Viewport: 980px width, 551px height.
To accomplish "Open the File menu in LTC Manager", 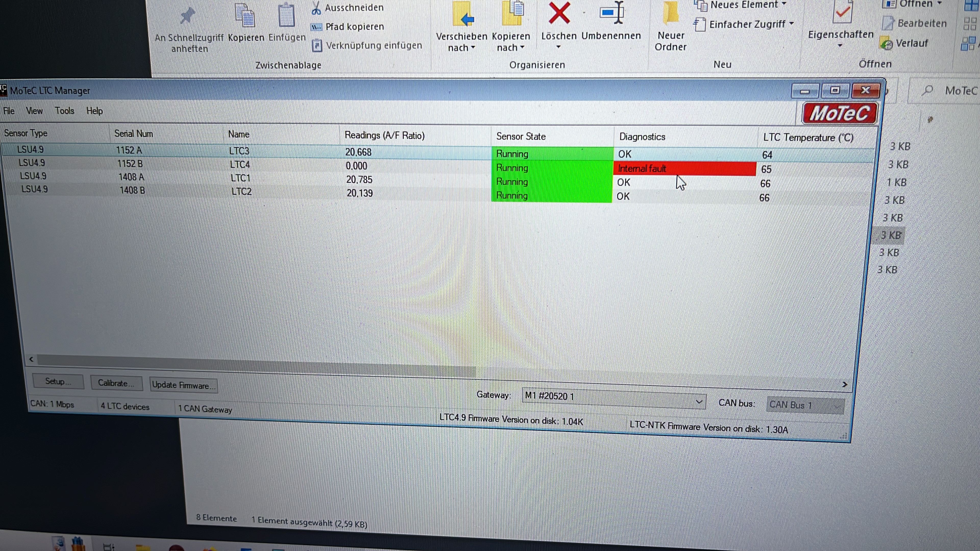I will (9, 111).
